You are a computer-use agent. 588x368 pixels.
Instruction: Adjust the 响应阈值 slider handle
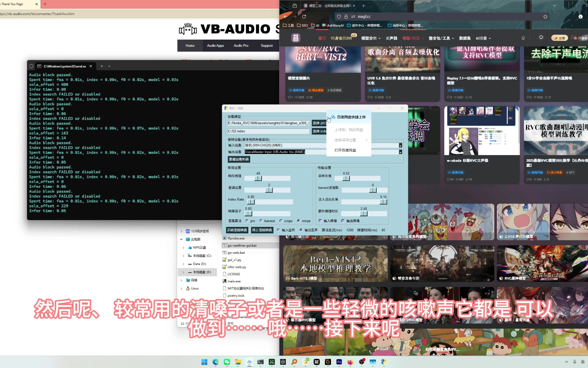click(258, 178)
